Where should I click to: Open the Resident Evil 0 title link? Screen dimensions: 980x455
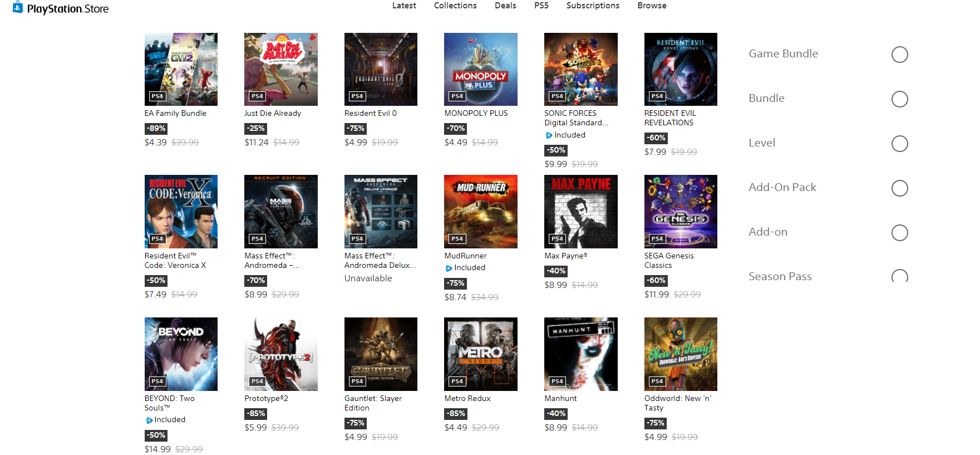[371, 113]
